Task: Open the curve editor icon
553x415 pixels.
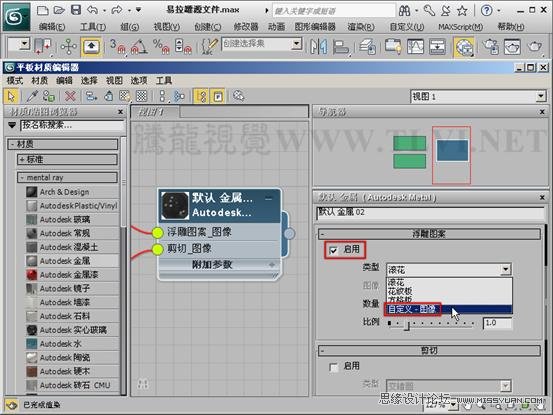Action: pyautogui.click(x=415, y=47)
